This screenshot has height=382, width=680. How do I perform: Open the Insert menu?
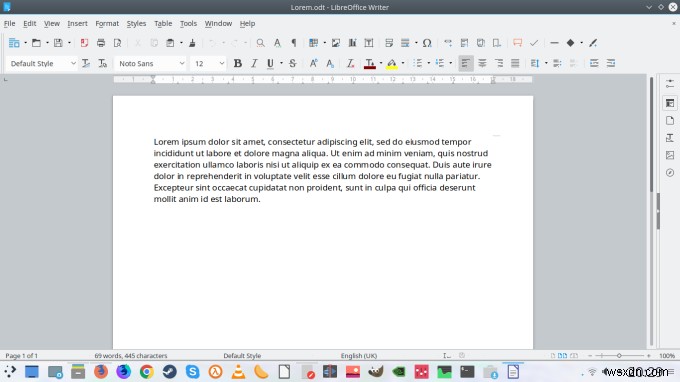(77, 23)
